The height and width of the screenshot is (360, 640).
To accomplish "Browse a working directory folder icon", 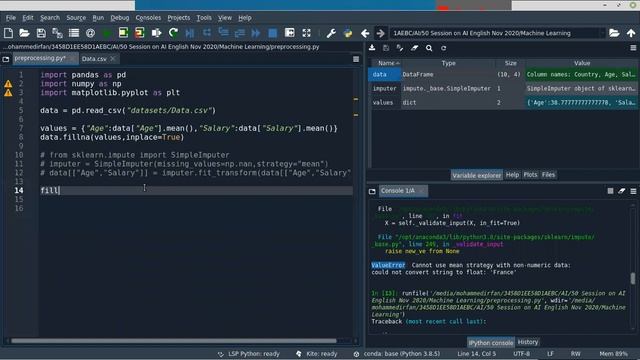I will (x=614, y=33).
